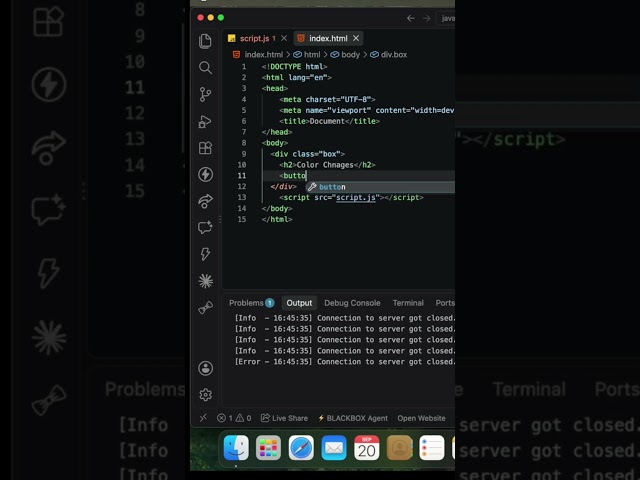Click the title Document line of code
640x480 pixels.
tap(329, 121)
